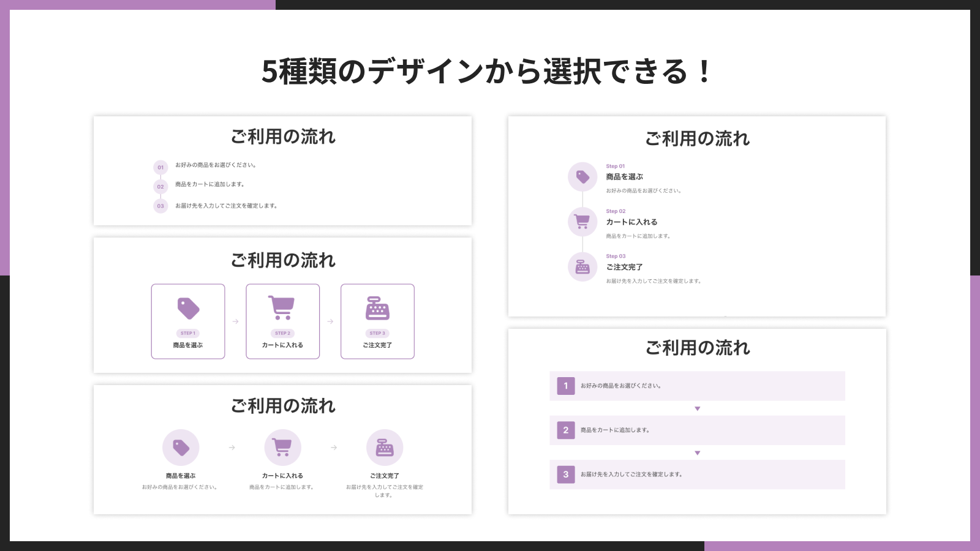Click the 01 circle in the numbered list
The height and width of the screenshot is (551, 980).
click(160, 167)
